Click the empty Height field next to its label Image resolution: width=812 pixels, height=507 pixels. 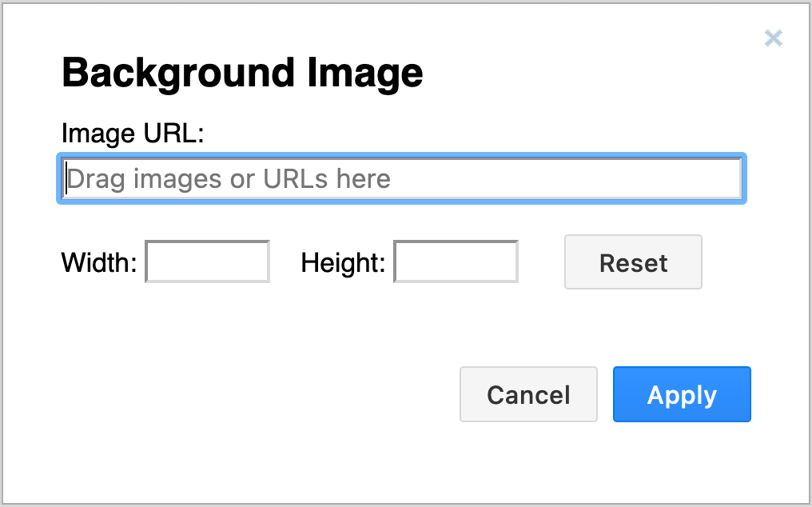click(x=455, y=261)
